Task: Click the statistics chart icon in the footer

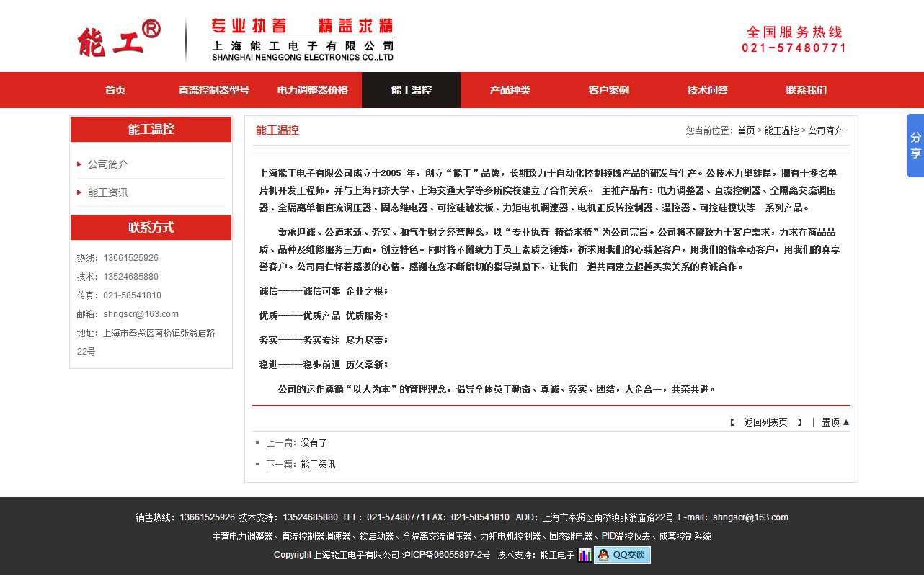Action: pos(585,555)
